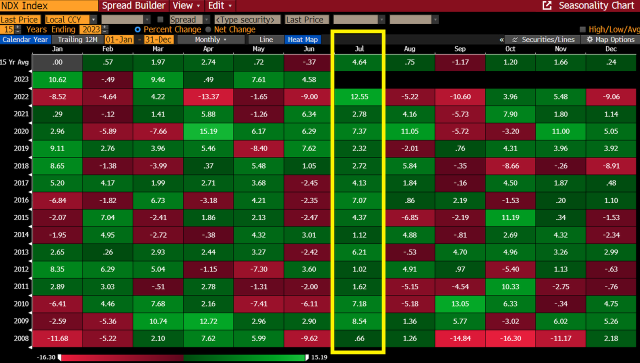
Task: Click the Type security input field
Action: [247, 20]
